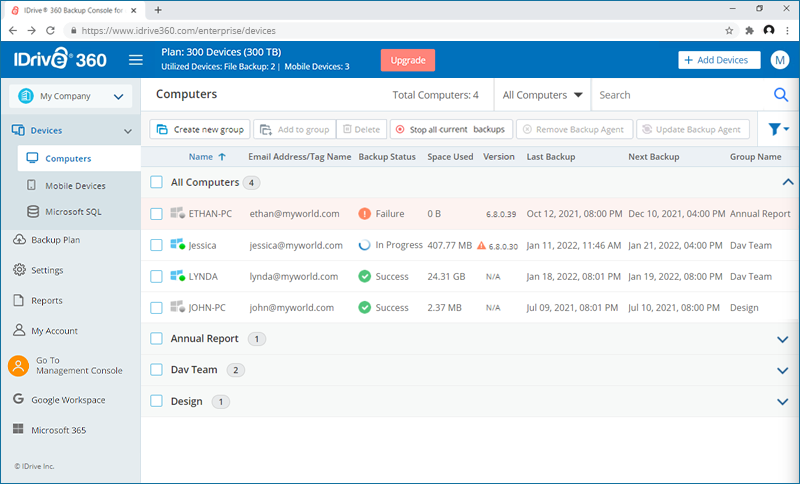
Task: Check the All Computers group checkbox
Action: pyautogui.click(x=156, y=182)
